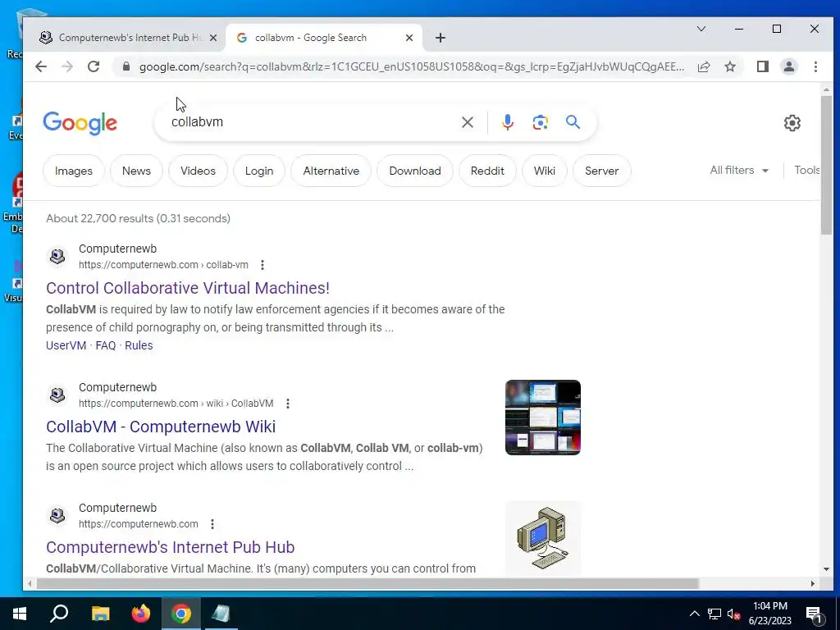Select the Login search chip

pyautogui.click(x=258, y=171)
